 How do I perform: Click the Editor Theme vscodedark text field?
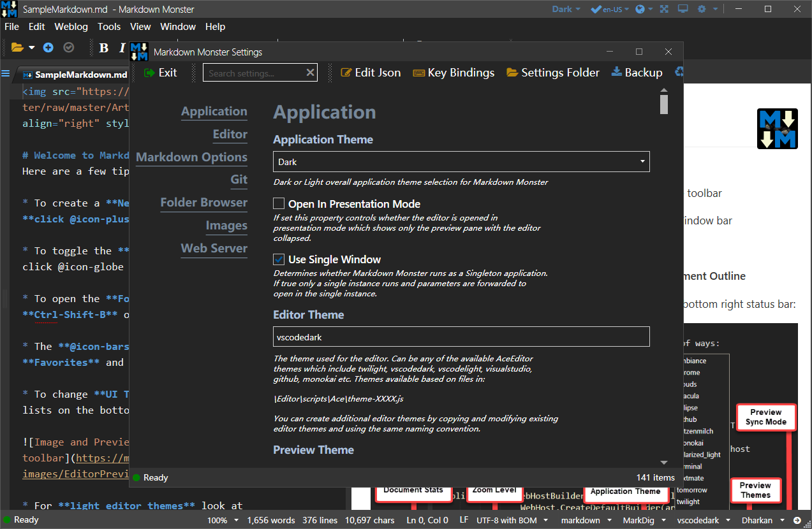point(461,337)
